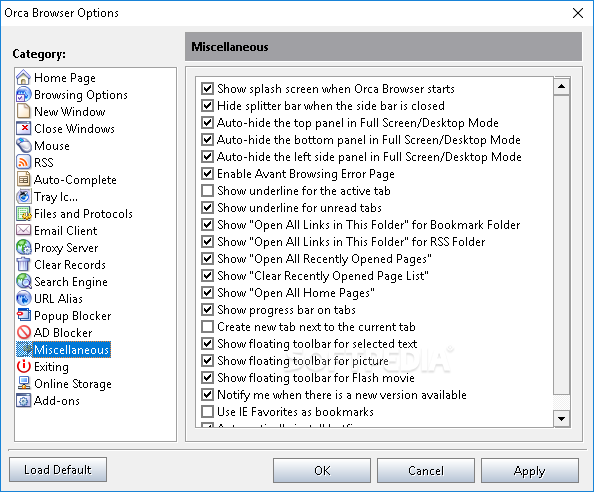The image size is (594, 492).
Task: Select the Add-ons category
Action: pyautogui.click(x=57, y=400)
